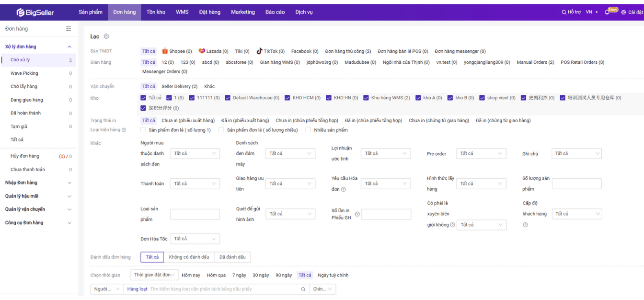Click the BigSeller logo icon
This screenshot has height=300, width=644.
click(21, 12)
